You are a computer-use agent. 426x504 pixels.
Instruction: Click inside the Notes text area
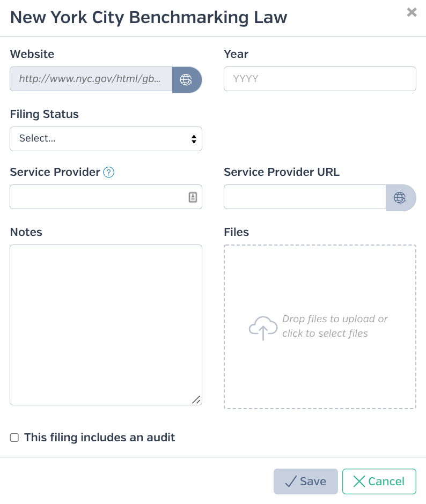[x=106, y=324]
